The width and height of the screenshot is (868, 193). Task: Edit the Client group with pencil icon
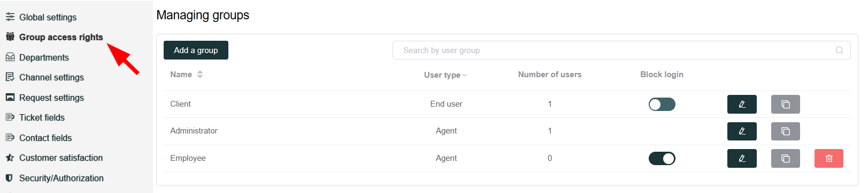click(x=742, y=104)
